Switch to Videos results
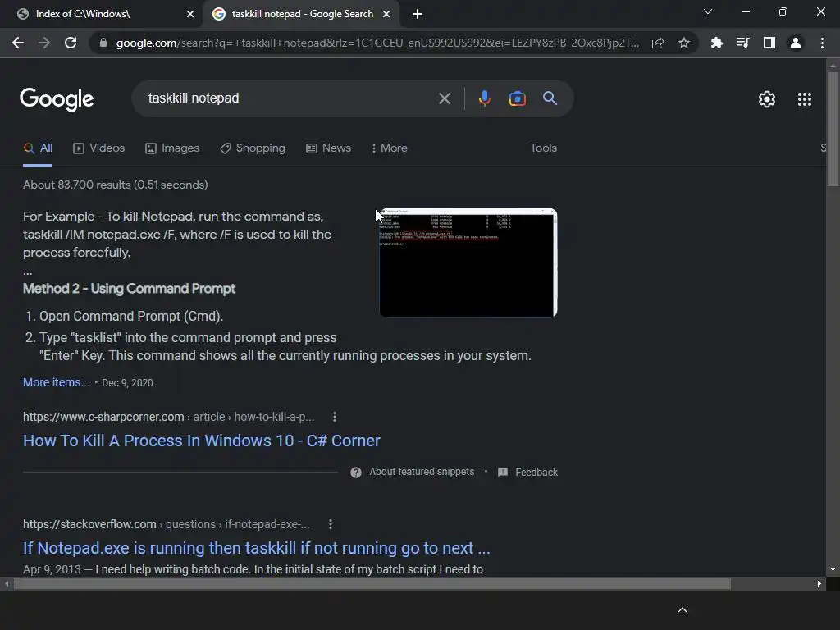 98,148
